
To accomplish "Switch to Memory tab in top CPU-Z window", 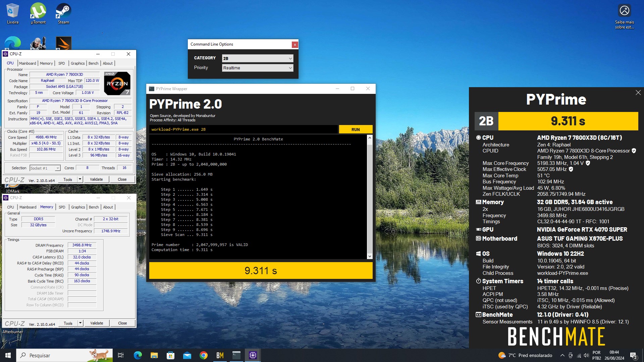I will [x=46, y=63].
